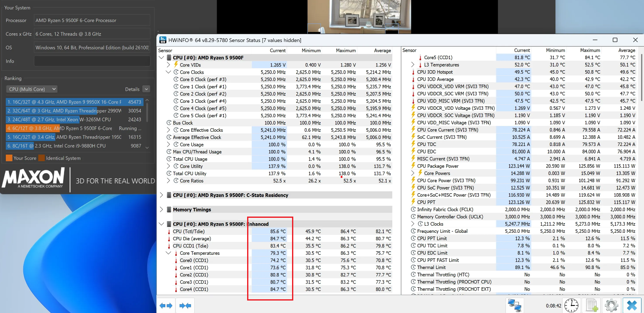Select the Memory Controller Clock (UCLK) row

(x=519, y=217)
